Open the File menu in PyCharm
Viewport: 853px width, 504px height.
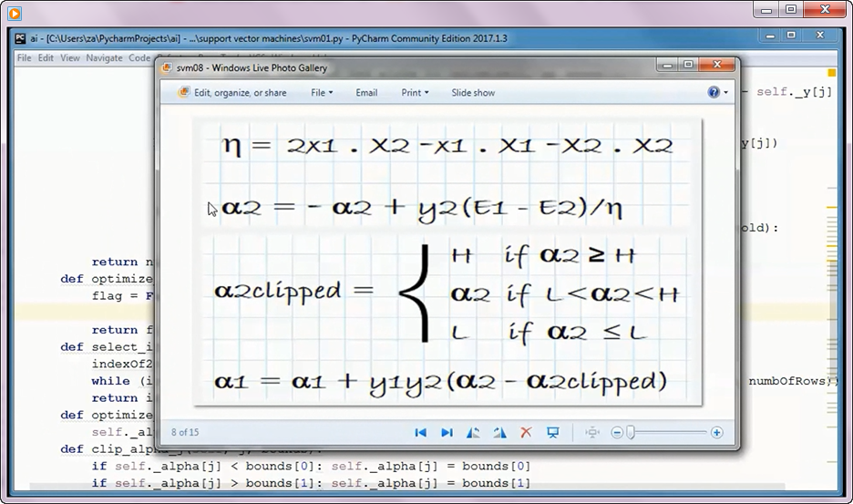tap(24, 57)
